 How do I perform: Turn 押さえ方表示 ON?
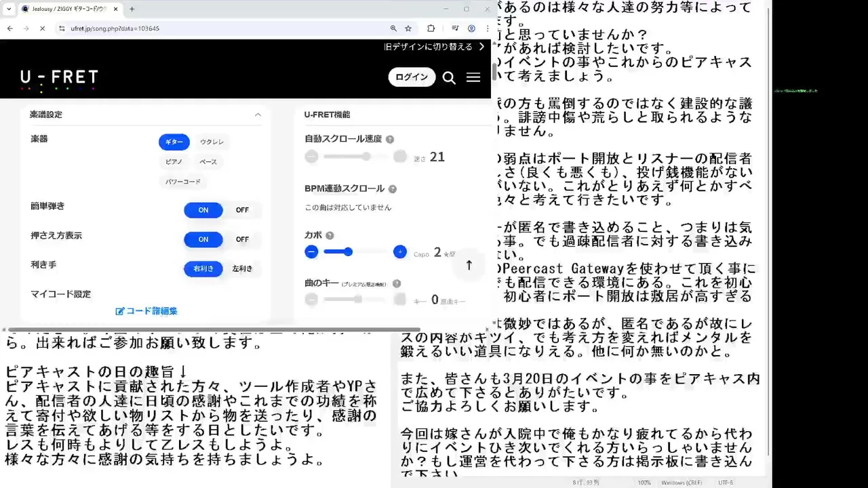pos(203,239)
